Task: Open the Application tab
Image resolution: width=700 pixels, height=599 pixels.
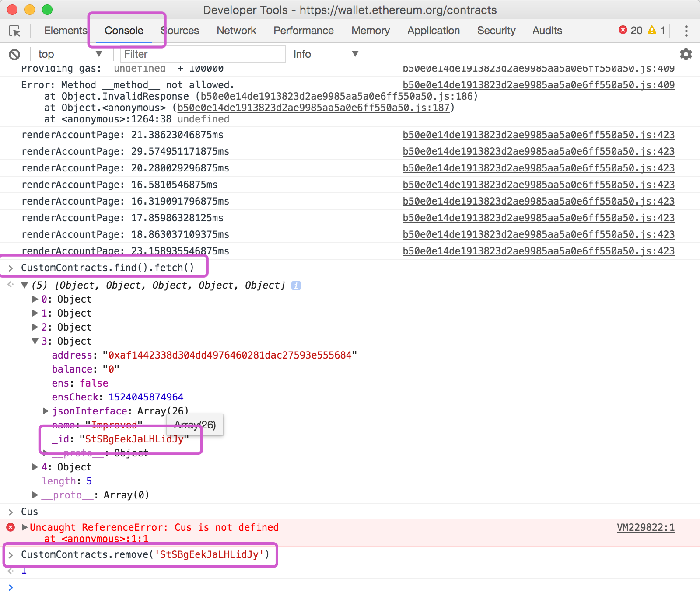Action: [x=434, y=31]
